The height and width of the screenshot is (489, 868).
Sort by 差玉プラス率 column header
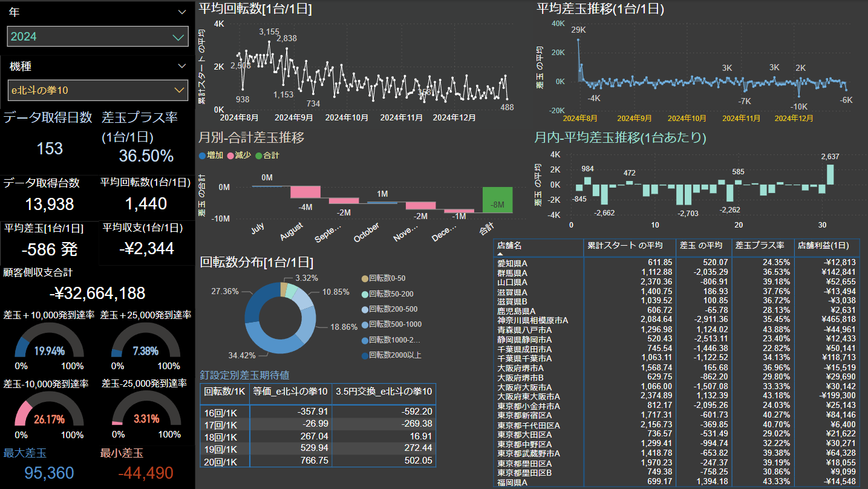point(759,246)
